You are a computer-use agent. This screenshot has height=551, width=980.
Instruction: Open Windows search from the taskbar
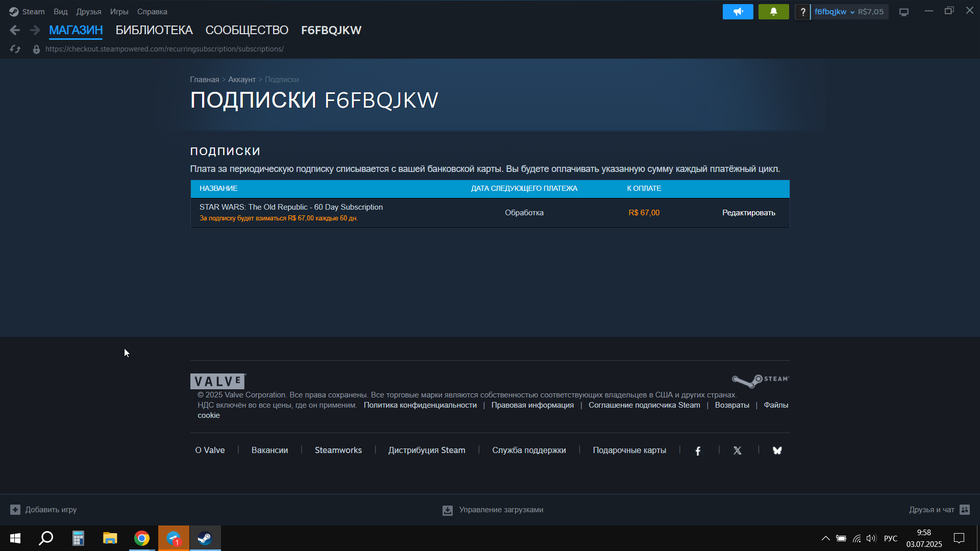[x=46, y=538]
